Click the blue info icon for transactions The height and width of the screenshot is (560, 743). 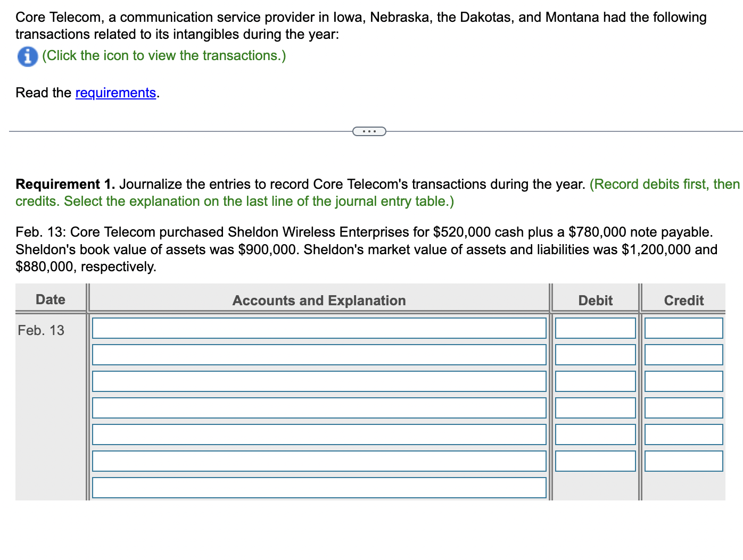[x=28, y=56]
